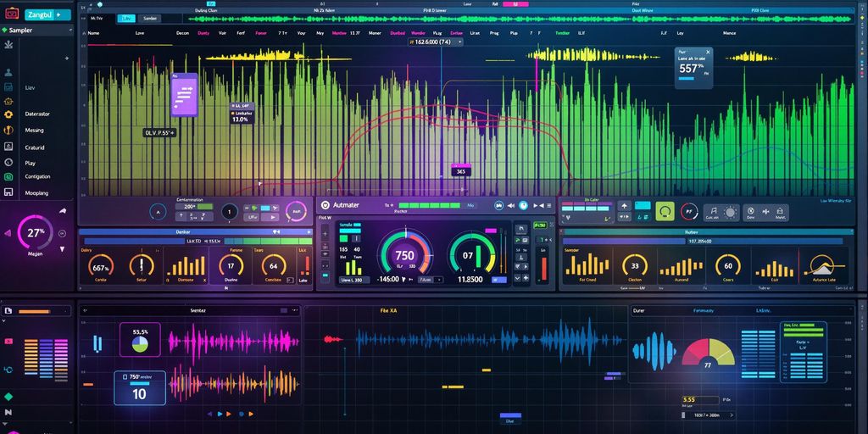
Task: Click the green ring button in right toolbar
Action: [665, 211]
